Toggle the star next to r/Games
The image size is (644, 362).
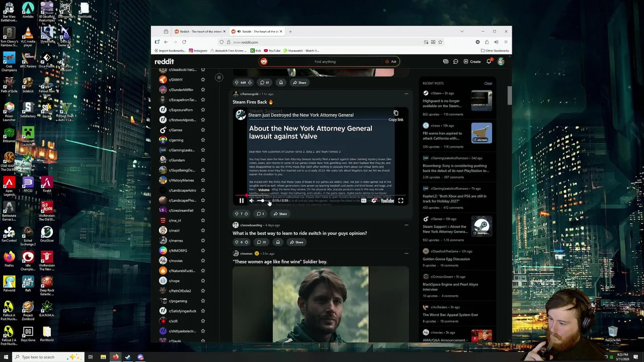pyautogui.click(x=203, y=130)
